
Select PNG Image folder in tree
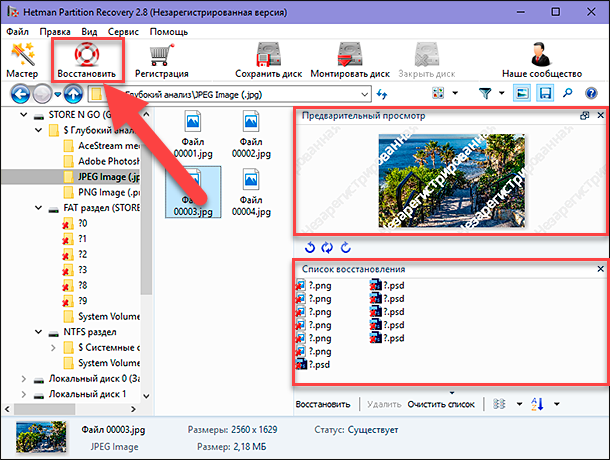[x=101, y=192]
